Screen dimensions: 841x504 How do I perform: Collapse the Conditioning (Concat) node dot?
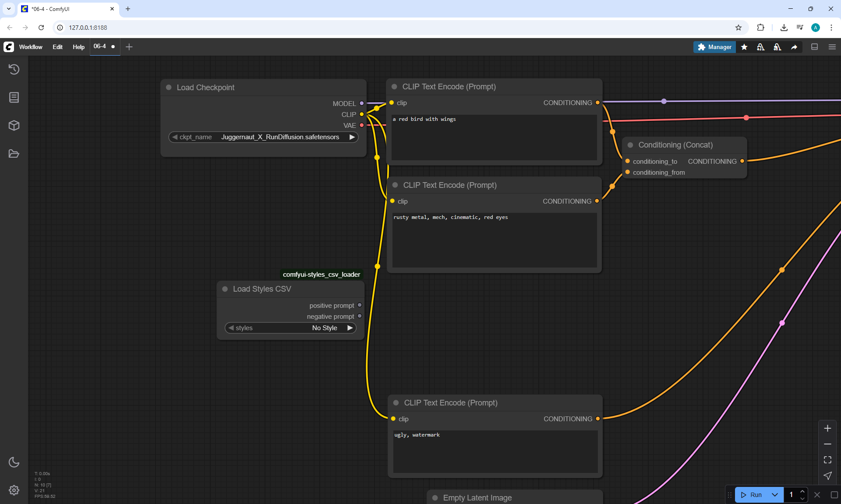pyautogui.click(x=630, y=145)
